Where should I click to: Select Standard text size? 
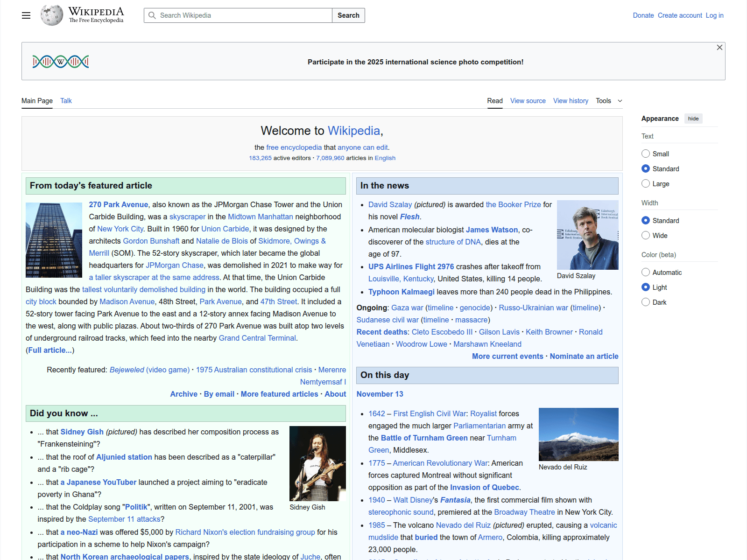click(646, 168)
